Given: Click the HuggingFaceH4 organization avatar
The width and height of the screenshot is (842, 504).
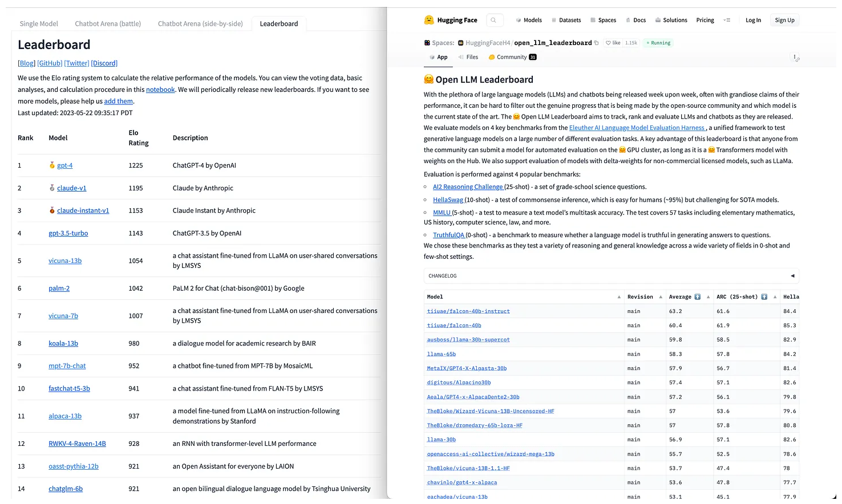Looking at the screenshot, I should click(x=461, y=43).
